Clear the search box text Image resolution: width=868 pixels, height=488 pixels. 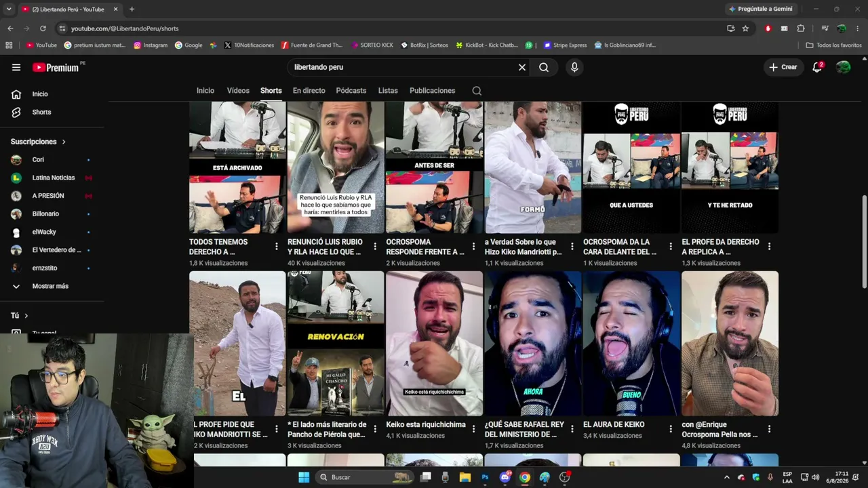pyautogui.click(x=522, y=67)
